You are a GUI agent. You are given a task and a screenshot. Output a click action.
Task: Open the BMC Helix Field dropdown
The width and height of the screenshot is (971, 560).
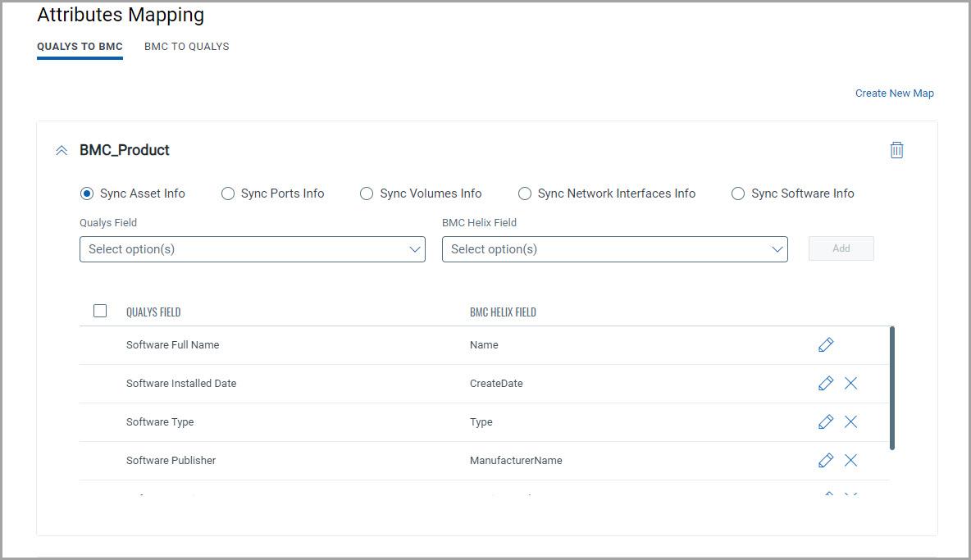click(x=614, y=249)
